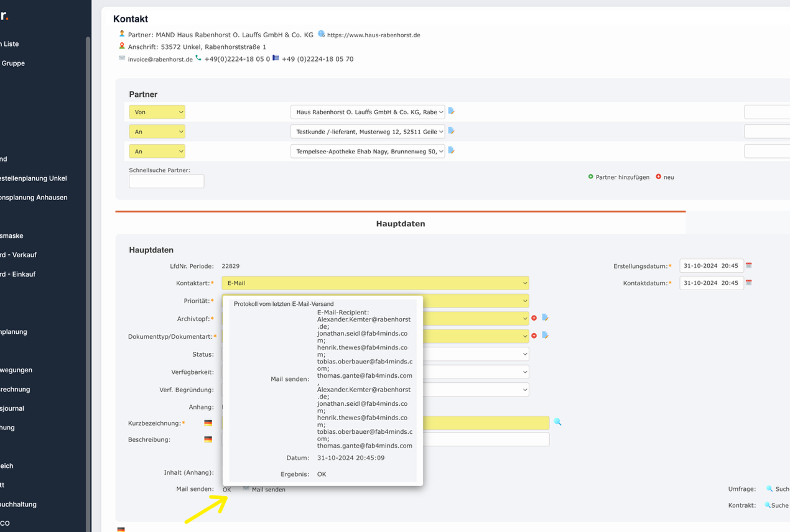Click the German flag icon beside Beschreibung

207,439
